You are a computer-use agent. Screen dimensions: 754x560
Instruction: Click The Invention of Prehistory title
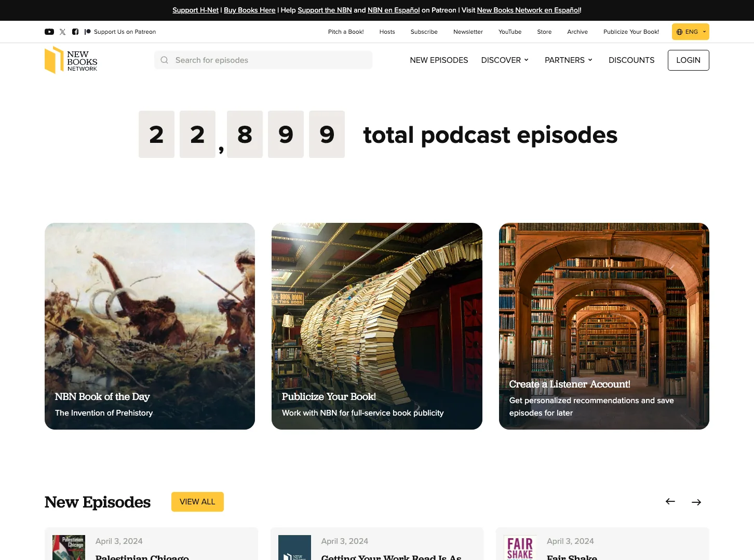click(x=104, y=413)
